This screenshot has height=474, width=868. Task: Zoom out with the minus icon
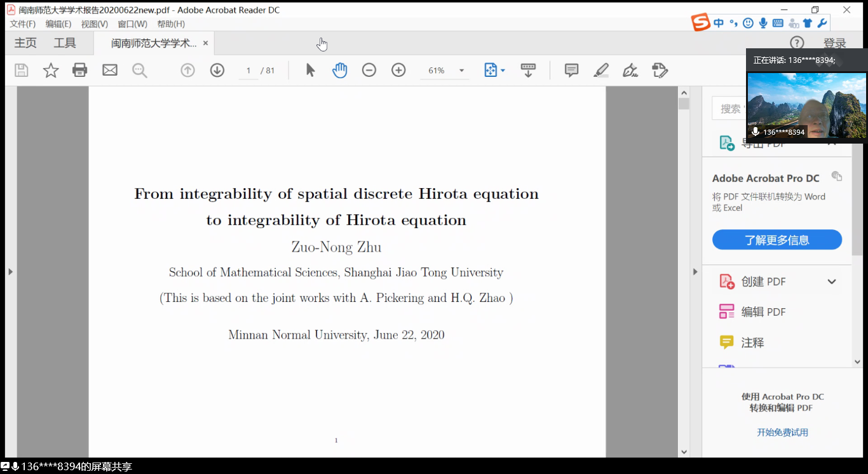coord(369,70)
